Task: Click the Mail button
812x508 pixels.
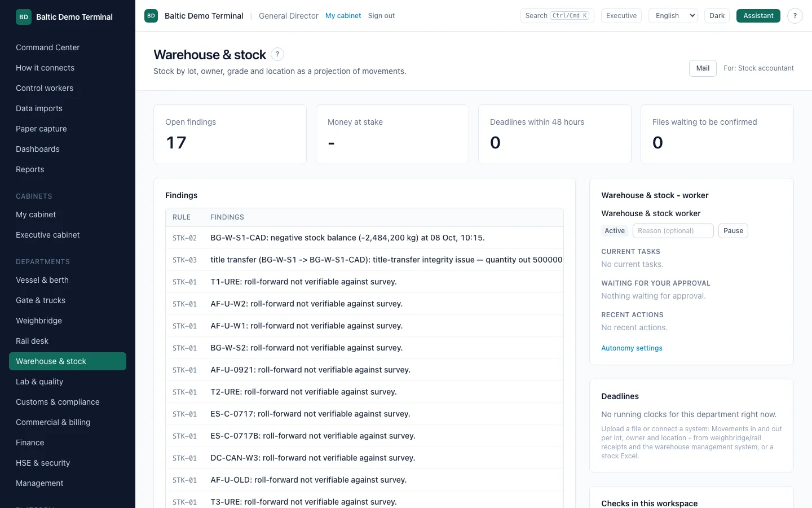Action: tap(703, 68)
